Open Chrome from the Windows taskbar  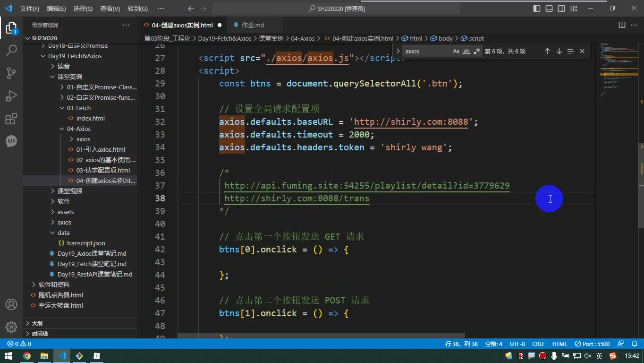point(27,356)
